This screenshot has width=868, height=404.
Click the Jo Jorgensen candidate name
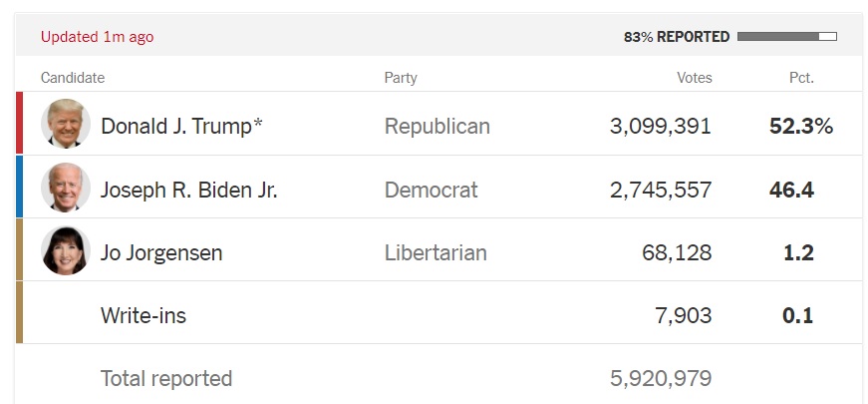pyautogui.click(x=161, y=253)
